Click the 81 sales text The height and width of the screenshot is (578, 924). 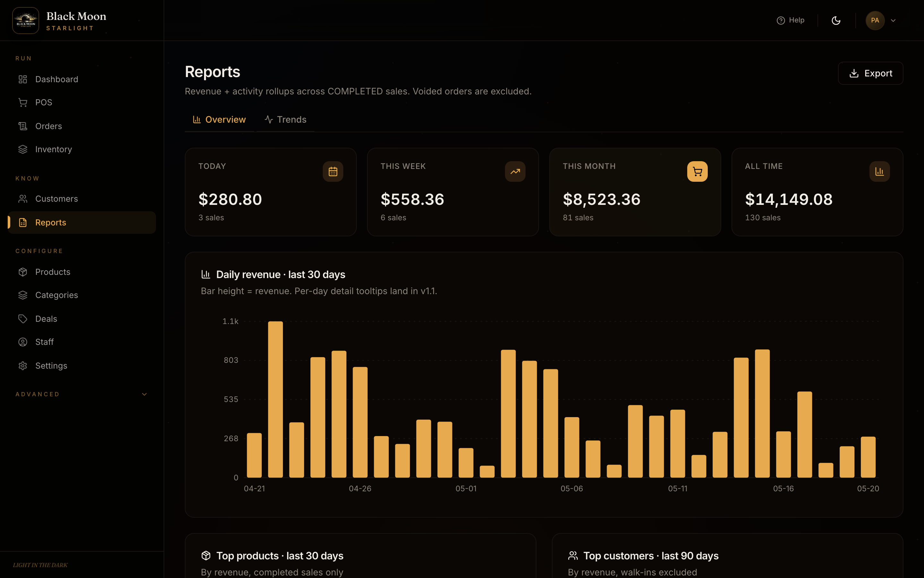(578, 217)
